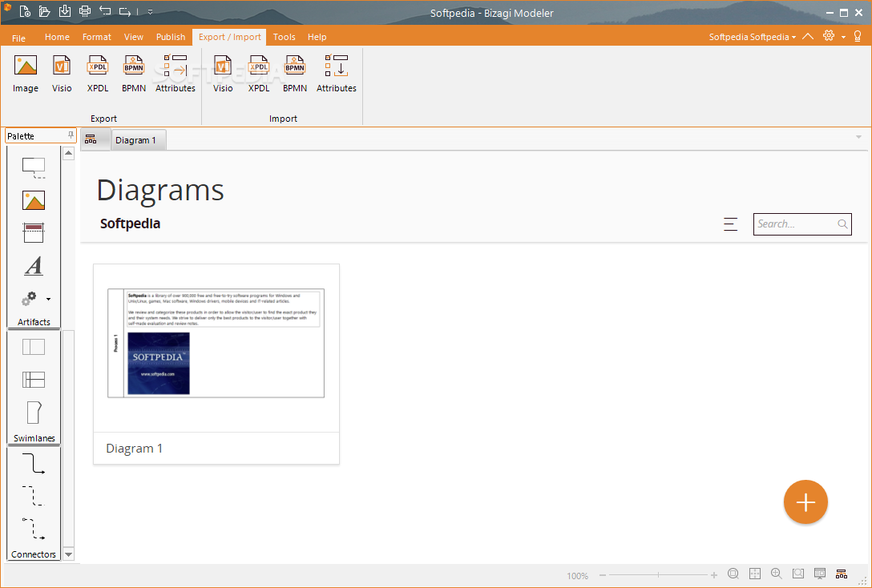Open the Help ribbon tab
The width and height of the screenshot is (872, 588).
(317, 37)
